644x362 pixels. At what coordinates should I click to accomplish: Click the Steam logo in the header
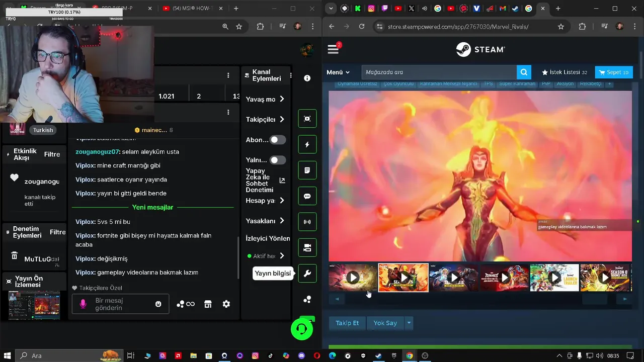pyautogui.click(x=480, y=49)
